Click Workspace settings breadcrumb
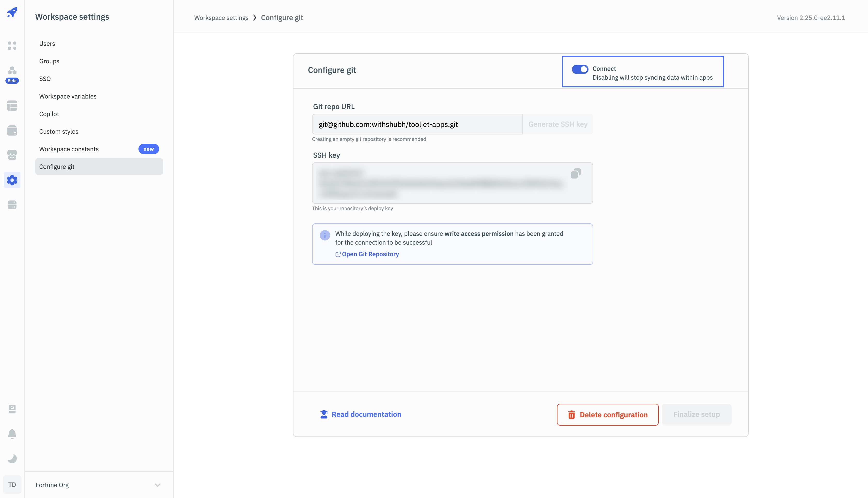 tap(221, 18)
